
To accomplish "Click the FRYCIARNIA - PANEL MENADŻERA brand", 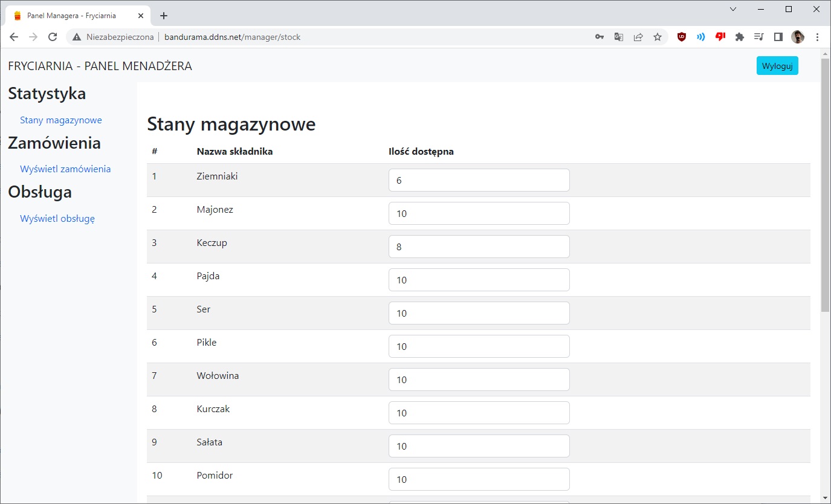I will (x=100, y=66).
